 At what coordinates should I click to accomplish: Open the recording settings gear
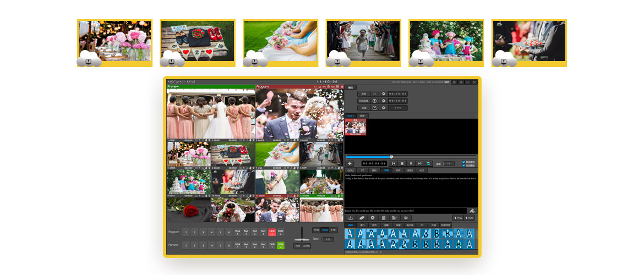(x=384, y=94)
